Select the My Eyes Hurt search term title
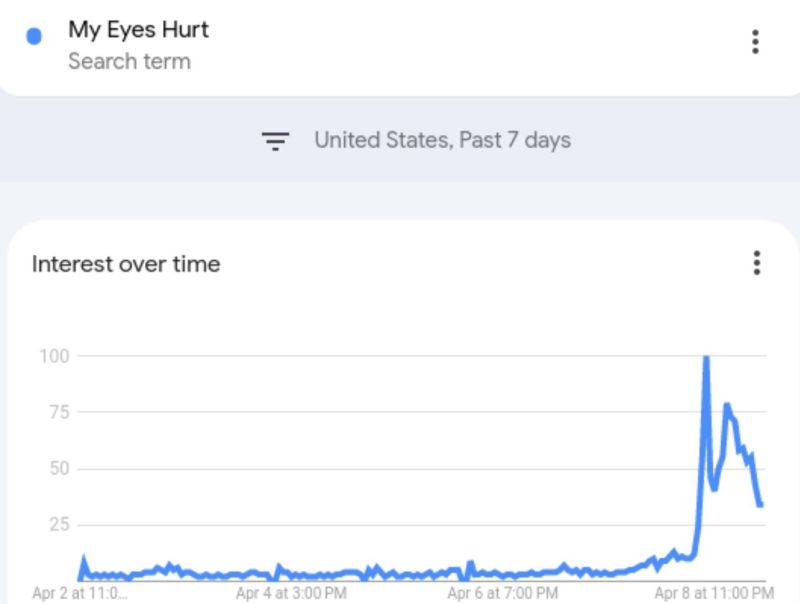Image resolution: width=800 pixels, height=604 pixels. (138, 29)
